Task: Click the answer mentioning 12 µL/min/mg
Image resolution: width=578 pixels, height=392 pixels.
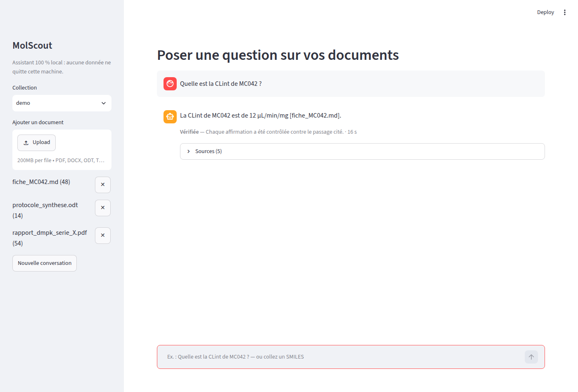Action: coord(261,116)
